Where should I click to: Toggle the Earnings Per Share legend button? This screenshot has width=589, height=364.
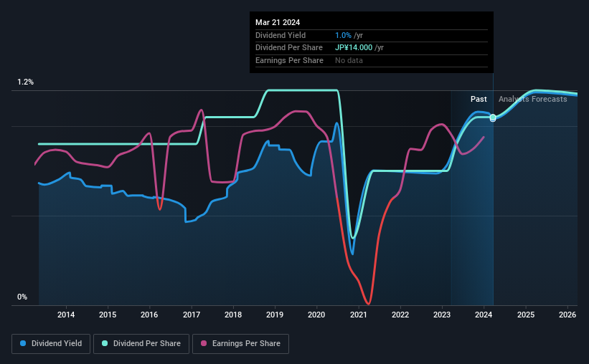click(x=241, y=344)
